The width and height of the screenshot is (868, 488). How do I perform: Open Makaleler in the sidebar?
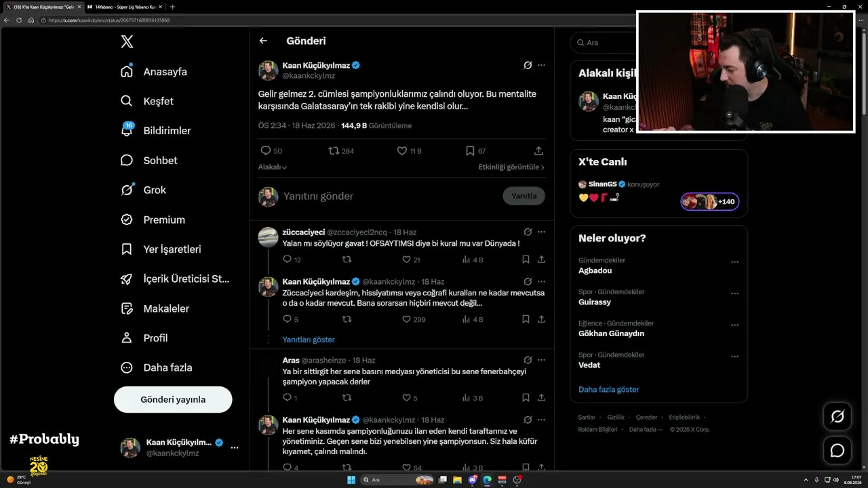pos(155,308)
